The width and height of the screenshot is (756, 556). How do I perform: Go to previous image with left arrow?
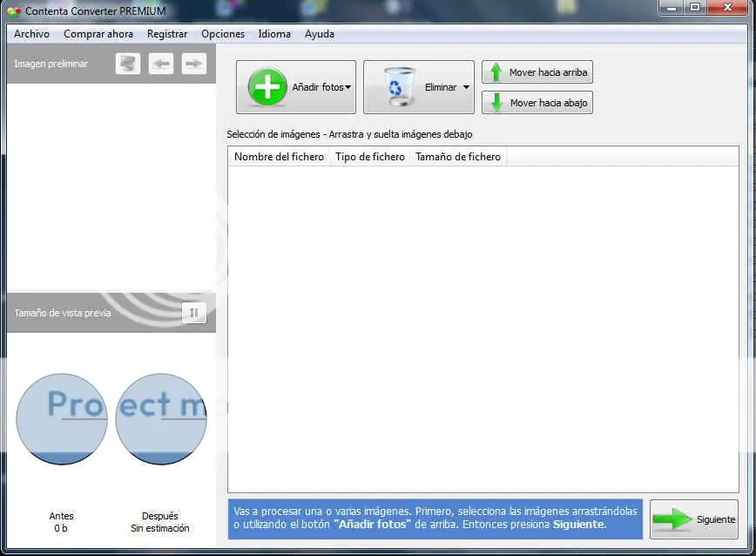point(161,64)
